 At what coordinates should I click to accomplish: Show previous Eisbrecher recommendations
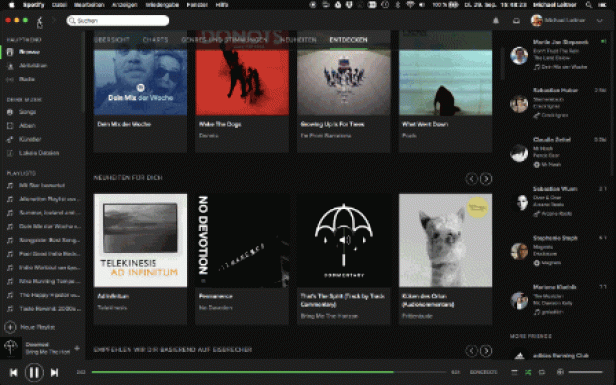(471, 350)
